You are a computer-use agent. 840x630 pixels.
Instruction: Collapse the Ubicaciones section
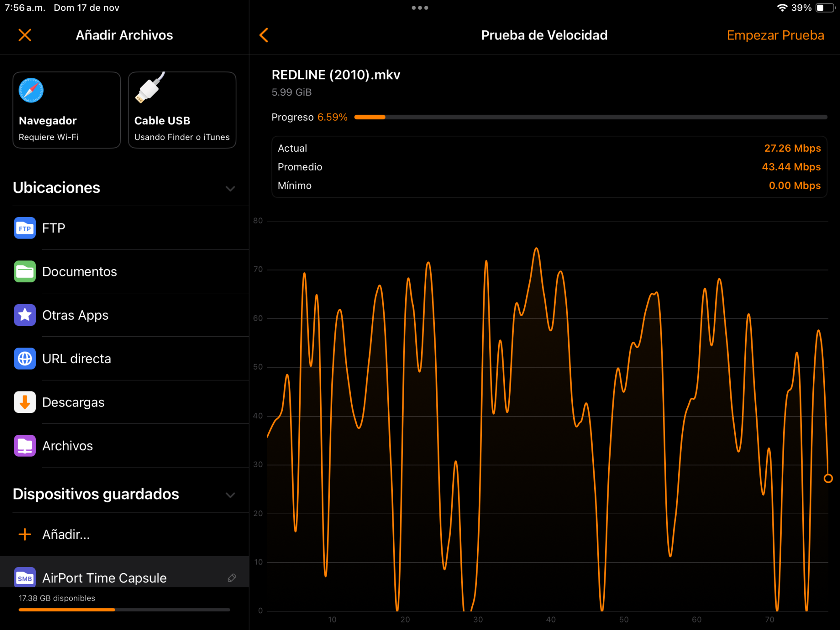[x=230, y=189]
